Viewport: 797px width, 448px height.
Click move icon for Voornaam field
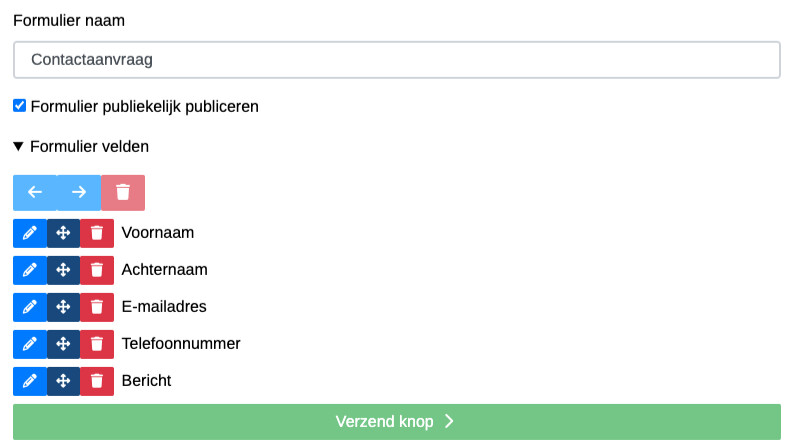[63, 233]
